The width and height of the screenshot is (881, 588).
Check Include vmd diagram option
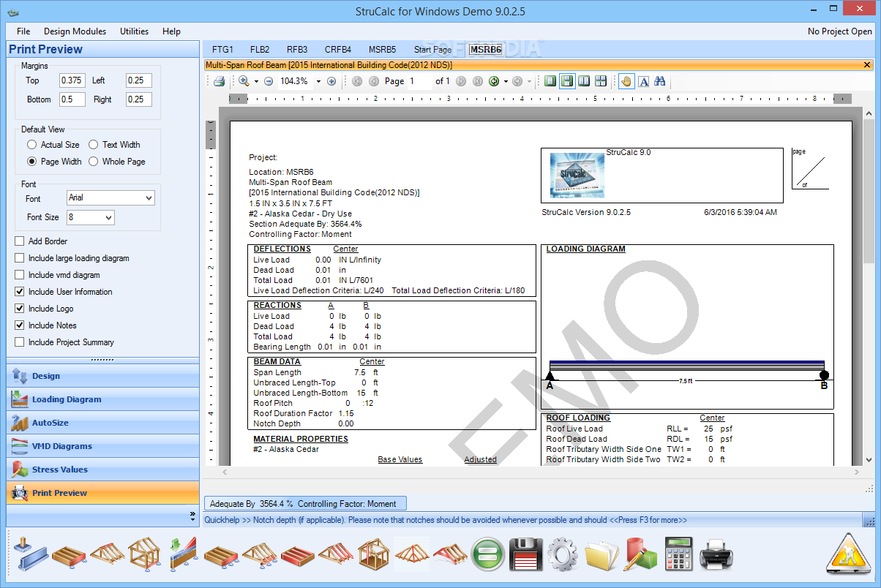(x=19, y=275)
